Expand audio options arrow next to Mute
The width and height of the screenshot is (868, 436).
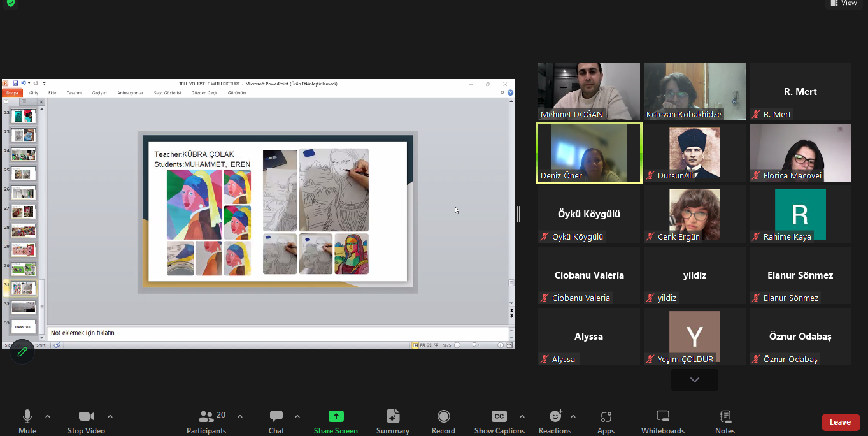point(48,416)
